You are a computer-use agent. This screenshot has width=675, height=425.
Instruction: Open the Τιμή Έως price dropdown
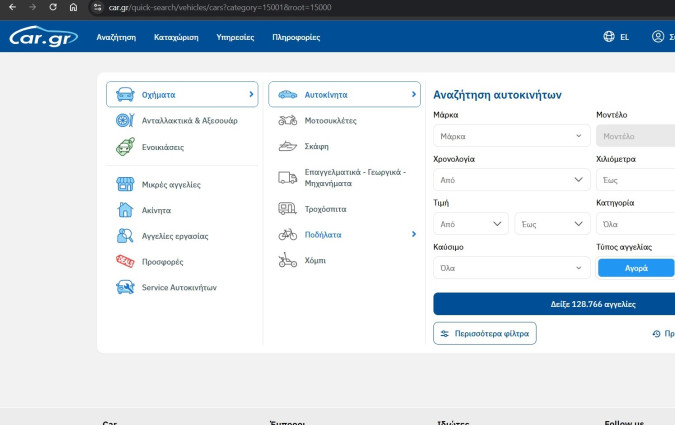[552, 224]
